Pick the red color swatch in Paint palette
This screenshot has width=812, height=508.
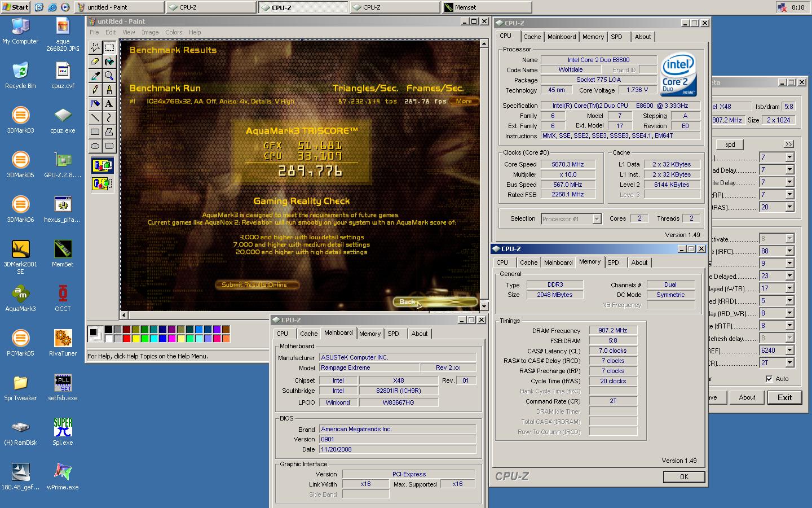click(127, 338)
